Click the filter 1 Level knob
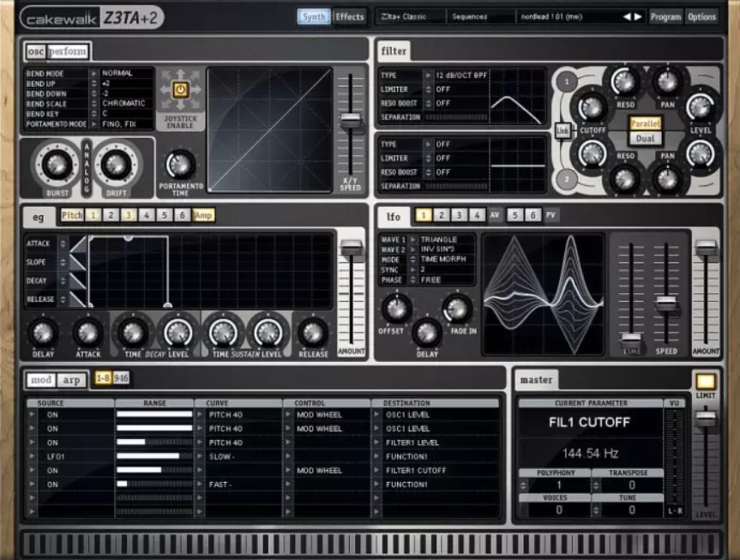Viewport: 740px width, 560px height. click(x=701, y=106)
